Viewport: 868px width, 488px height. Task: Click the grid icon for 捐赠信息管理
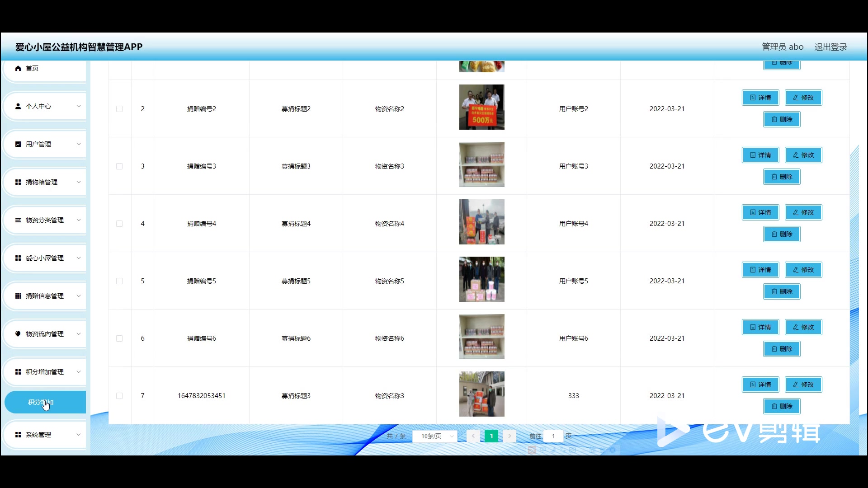click(x=18, y=296)
